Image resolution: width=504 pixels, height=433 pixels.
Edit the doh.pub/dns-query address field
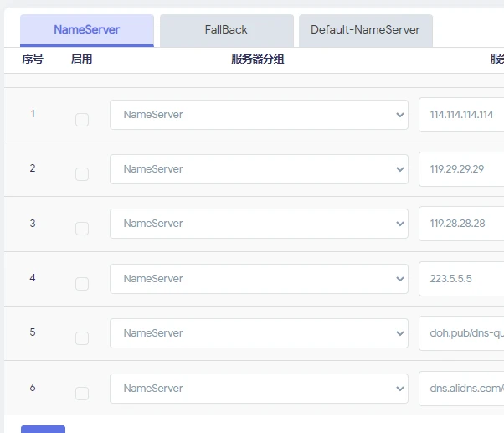[x=461, y=333]
